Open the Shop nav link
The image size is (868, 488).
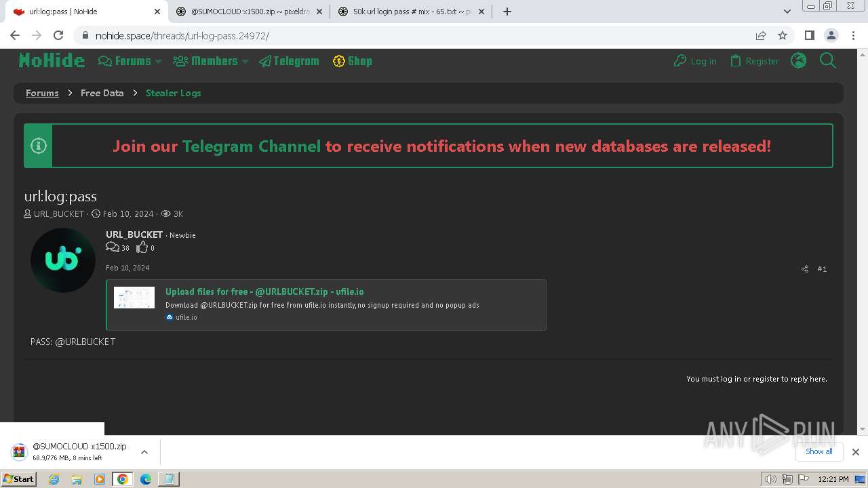click(x=352, y=61)
